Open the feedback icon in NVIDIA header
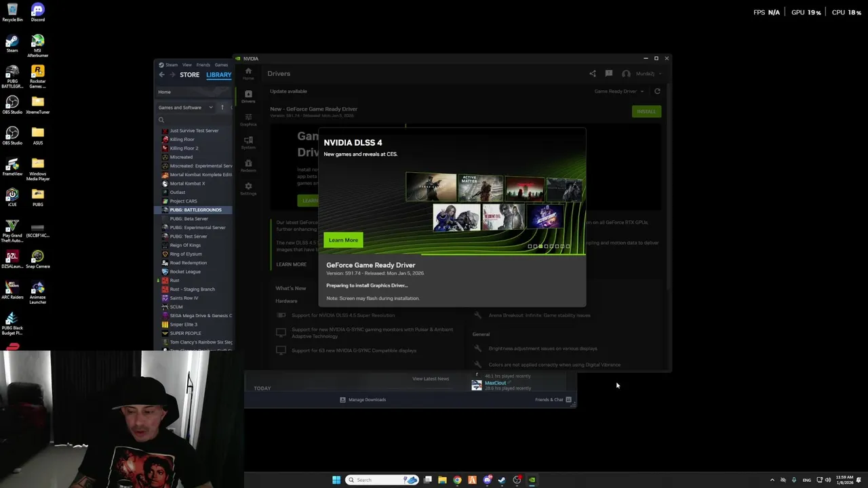This screenshot has width=868, height=488. [609, 73]
